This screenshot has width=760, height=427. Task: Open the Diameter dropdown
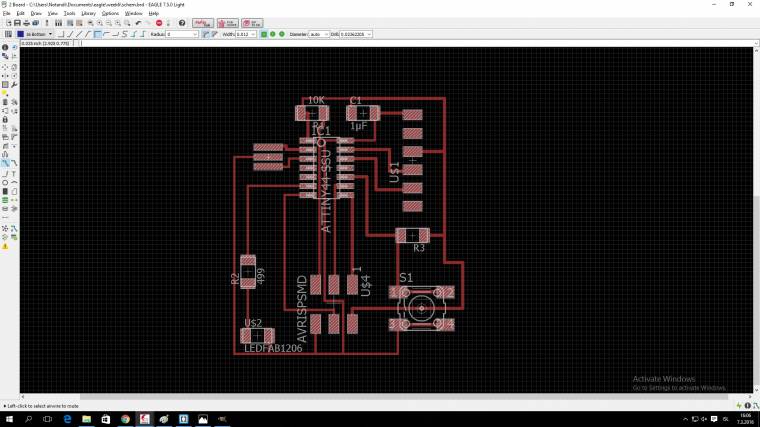point(326,34)
